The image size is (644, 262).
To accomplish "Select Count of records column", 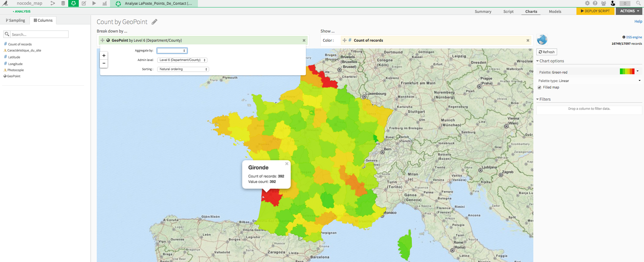I will click(20, 44).
